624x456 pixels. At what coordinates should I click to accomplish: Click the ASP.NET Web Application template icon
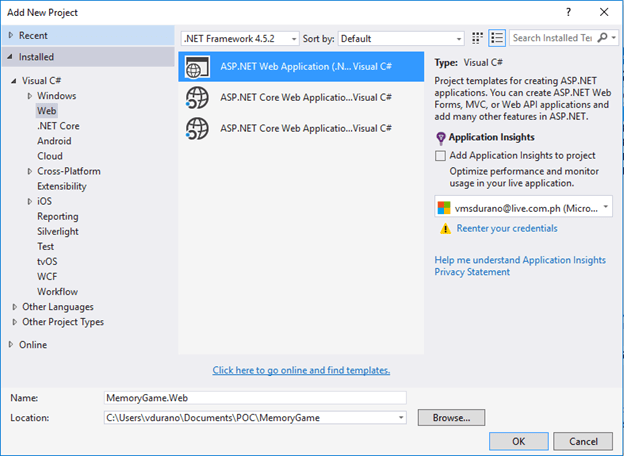click(197, 67)
